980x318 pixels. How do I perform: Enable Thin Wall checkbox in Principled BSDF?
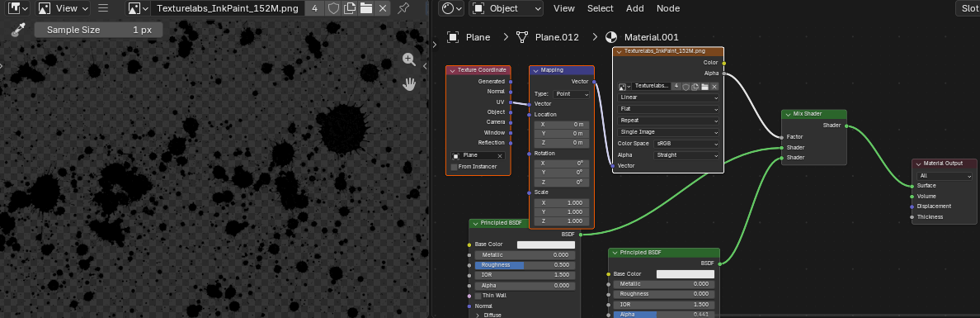[x=478, y=296]
